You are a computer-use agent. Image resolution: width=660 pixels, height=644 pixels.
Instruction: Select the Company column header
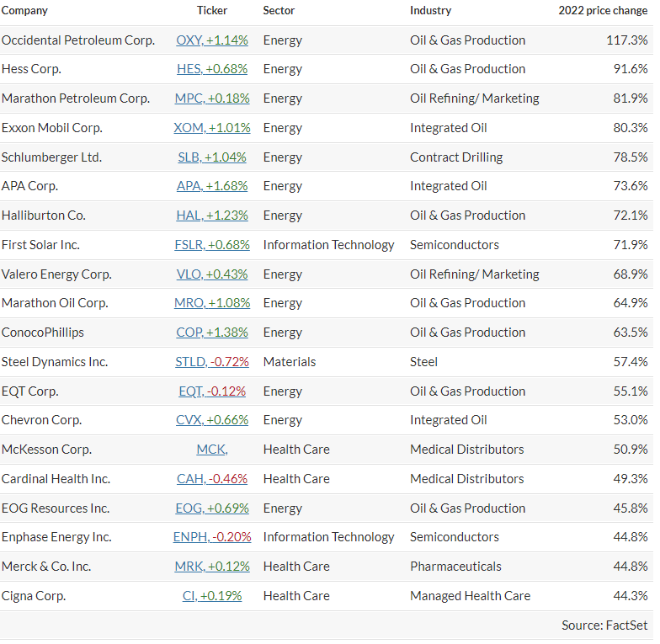pos(24,11)
